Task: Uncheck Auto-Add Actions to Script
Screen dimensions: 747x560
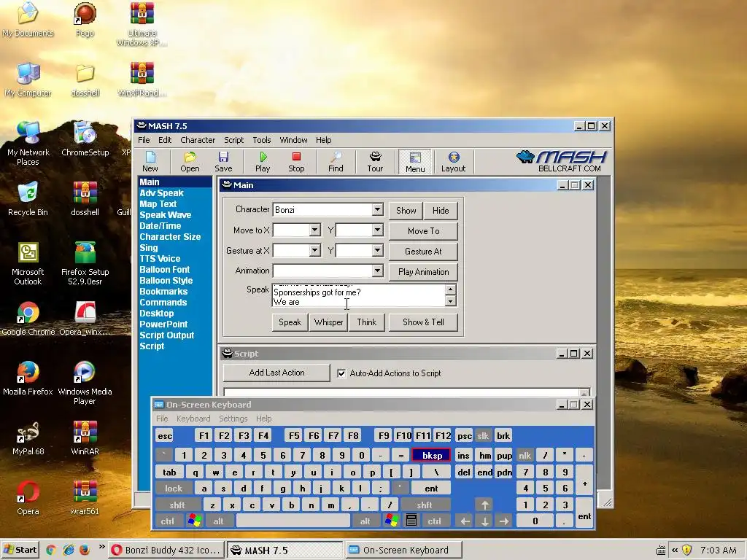Action: click(x=341, y=373)
